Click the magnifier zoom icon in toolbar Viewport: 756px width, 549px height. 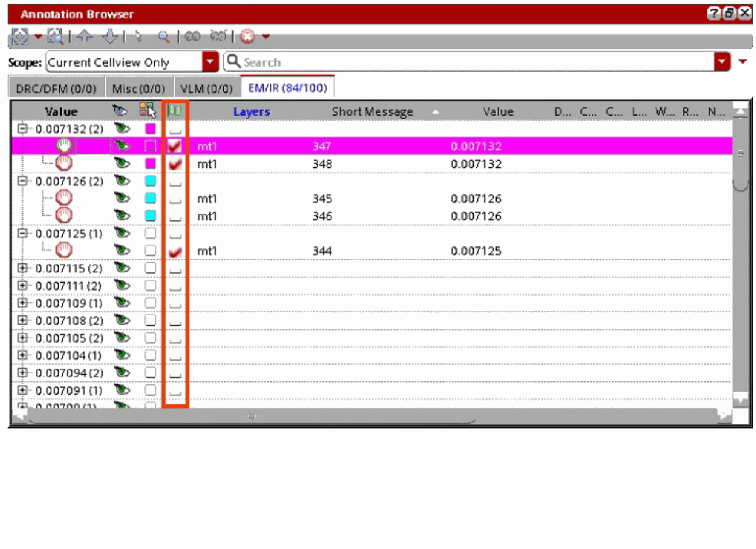163,36
